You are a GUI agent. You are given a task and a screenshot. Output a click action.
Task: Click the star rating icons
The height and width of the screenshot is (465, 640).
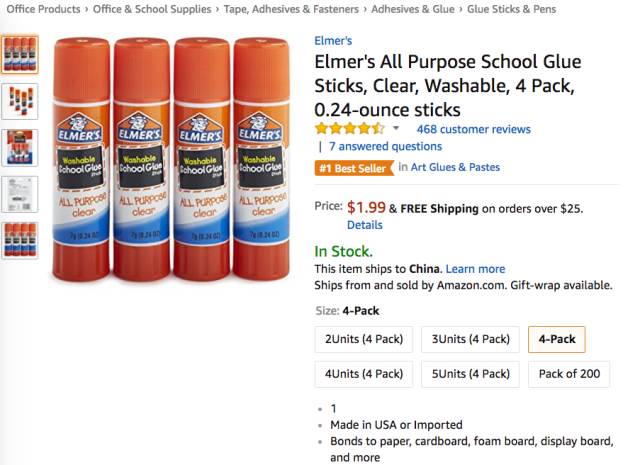click(x=350, y=129)
